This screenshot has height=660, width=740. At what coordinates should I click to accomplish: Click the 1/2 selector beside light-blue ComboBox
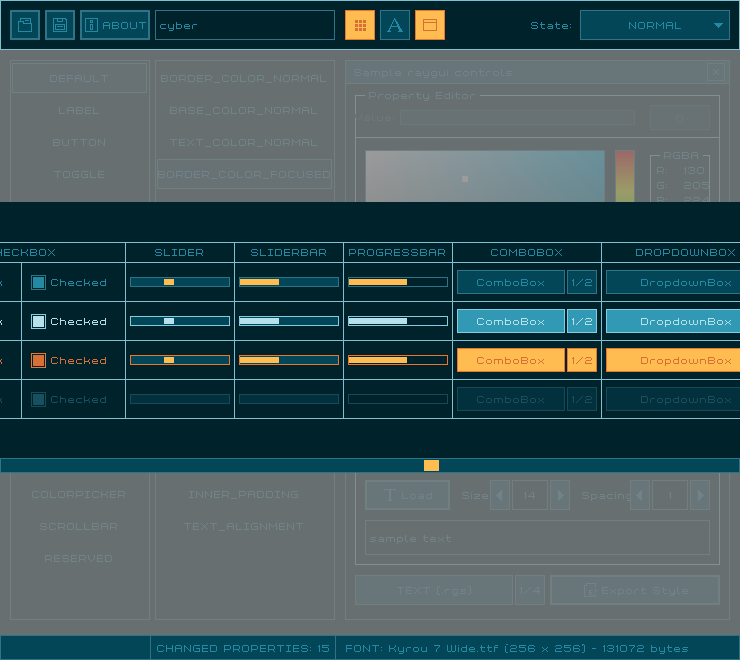(x=582, y=321)
